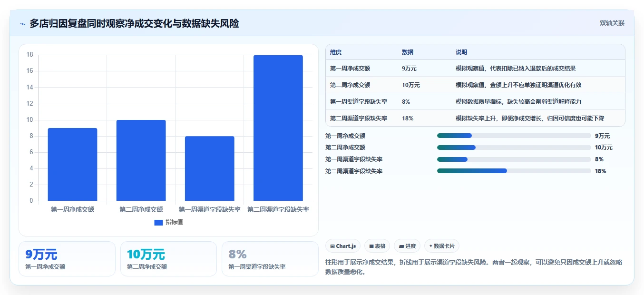644x295 pixels.
Task: Click the 第一周净成交额 table row cell
Action: 350,69
